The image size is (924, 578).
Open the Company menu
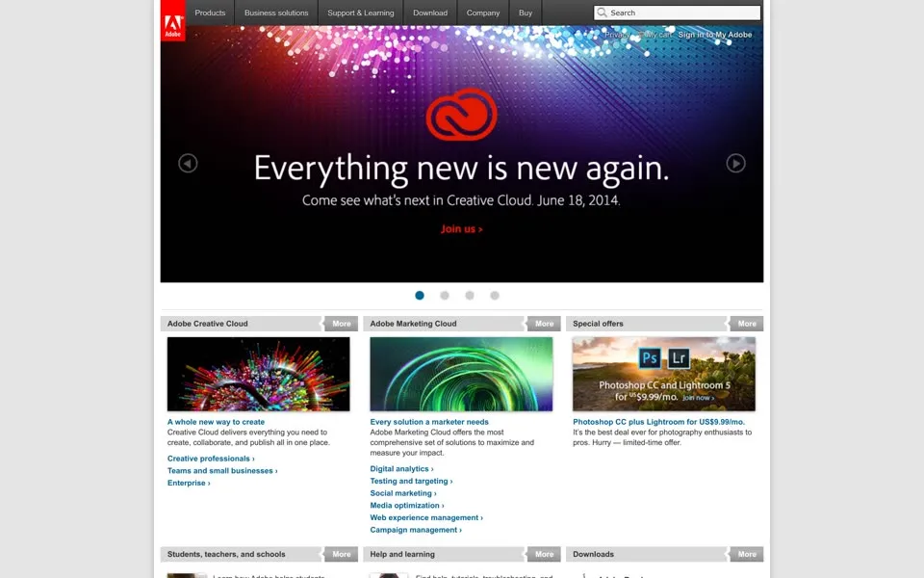[x=483, y=13]
